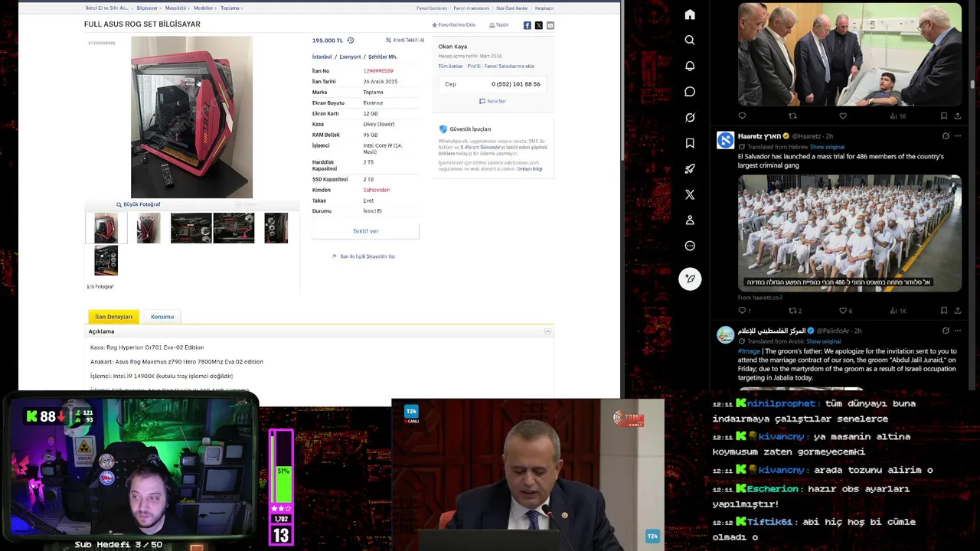Click the main red ROG case photo

[191, 117]
